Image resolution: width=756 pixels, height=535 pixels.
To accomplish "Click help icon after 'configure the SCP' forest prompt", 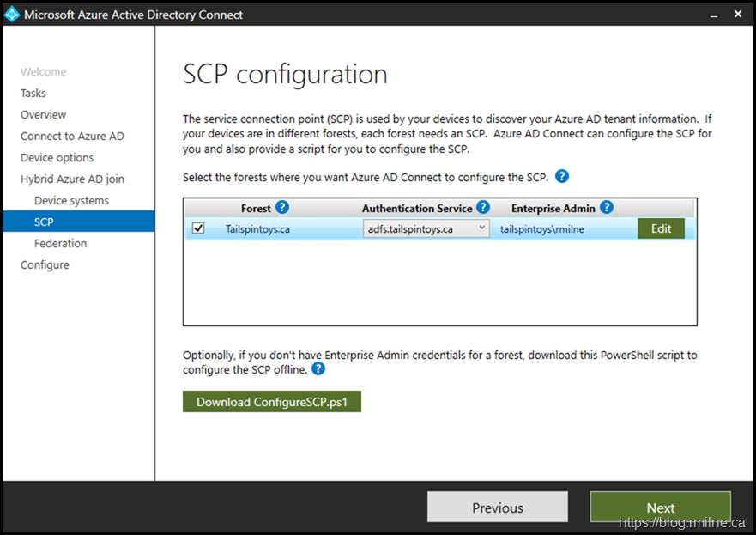I will pyautogui.click(x=562, y=177).
